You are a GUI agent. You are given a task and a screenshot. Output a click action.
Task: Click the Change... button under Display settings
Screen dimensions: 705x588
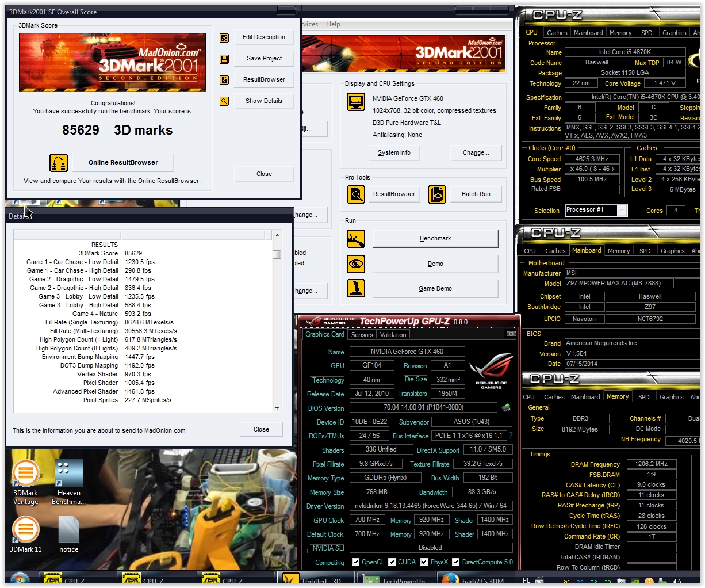pyautogui.click(x=476, y=153)
